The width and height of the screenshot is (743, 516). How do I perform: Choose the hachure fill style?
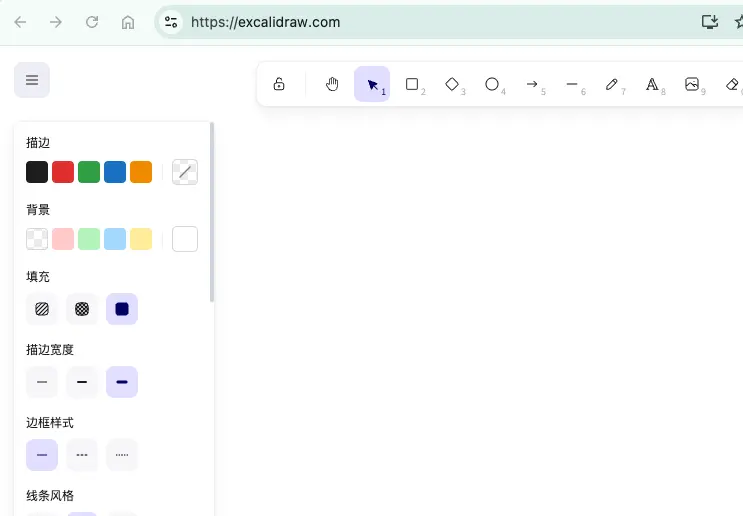tap(42, 309)
